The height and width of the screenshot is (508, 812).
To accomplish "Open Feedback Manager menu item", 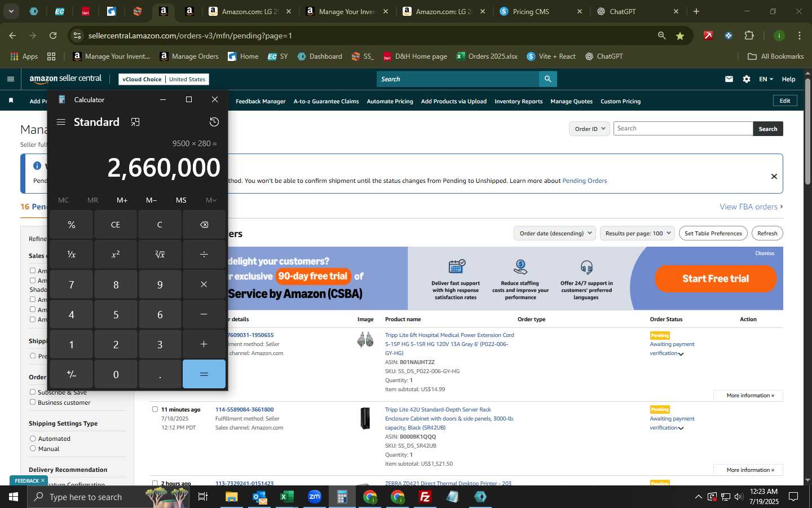I will 261,102.
